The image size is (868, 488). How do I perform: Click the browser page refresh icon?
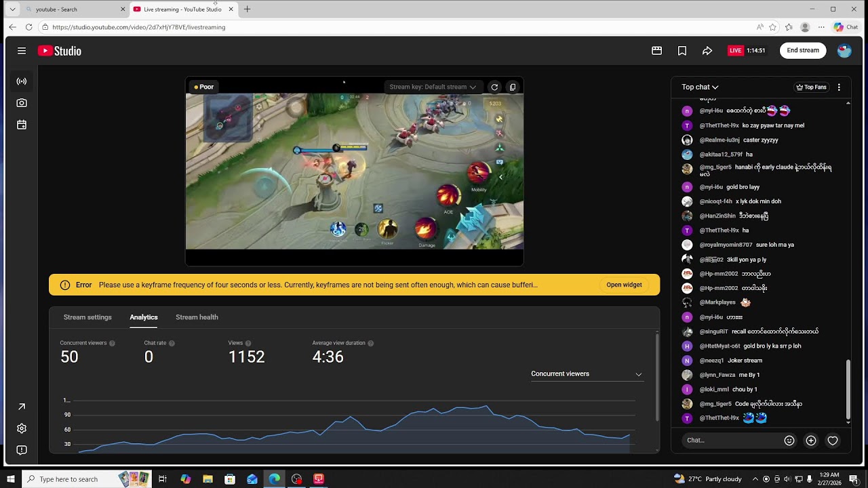pyautogui.click(x=28, y=27)
